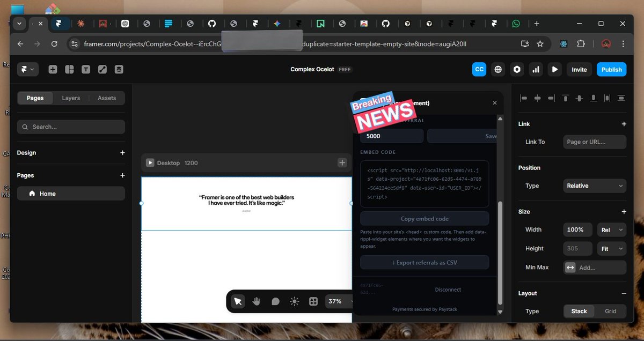Viewport: 644px width, 341px height.
Task: Add breakpoint with Desktop bar plus
Action: [342, 163]
